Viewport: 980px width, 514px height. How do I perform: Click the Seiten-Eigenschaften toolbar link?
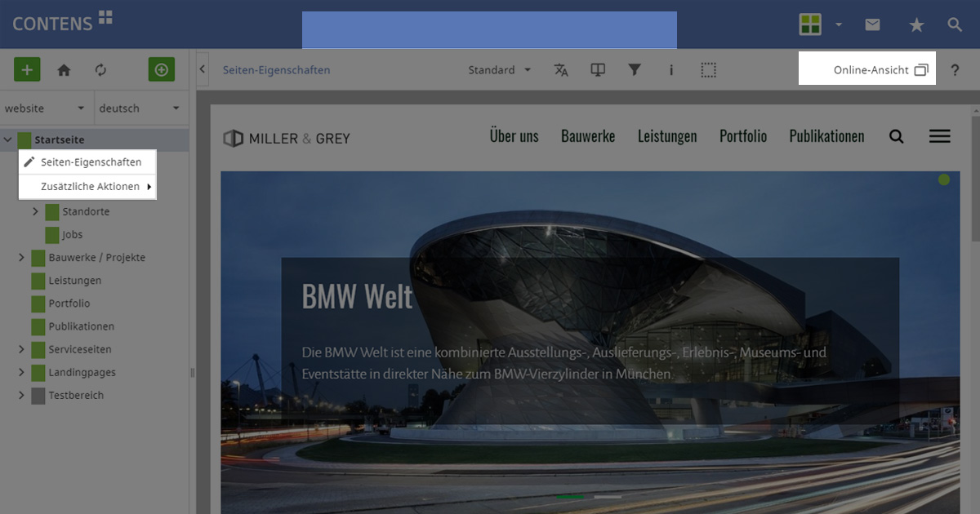pyautogui.click(x=277, y=70)
